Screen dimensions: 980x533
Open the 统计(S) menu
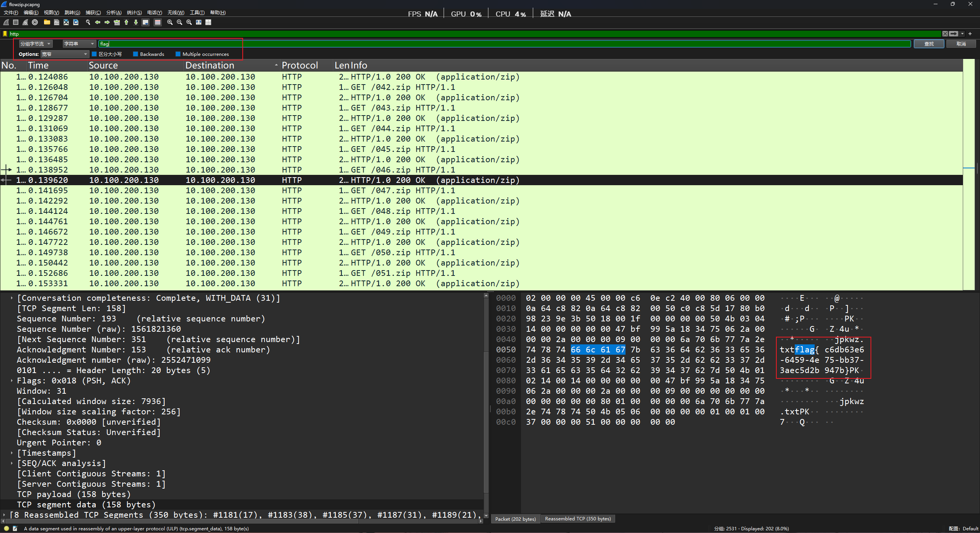coord(134,13)
